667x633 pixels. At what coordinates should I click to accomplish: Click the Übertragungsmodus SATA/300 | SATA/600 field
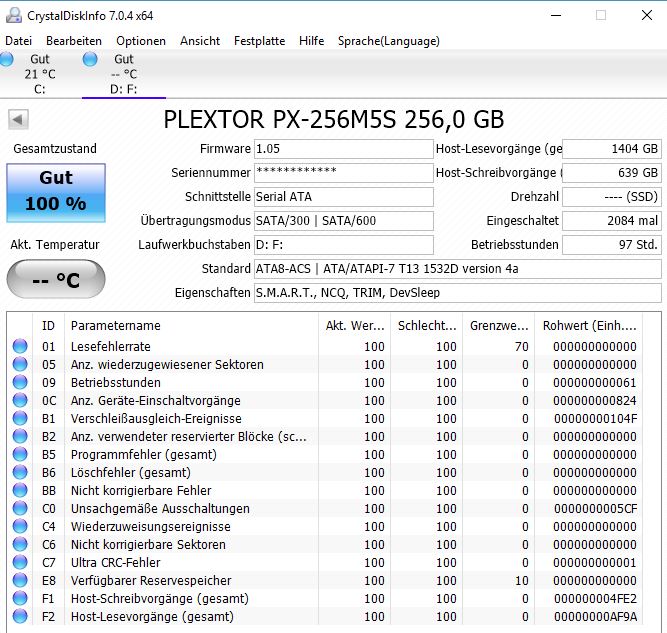pyautogui.click(x=344, y=221)
